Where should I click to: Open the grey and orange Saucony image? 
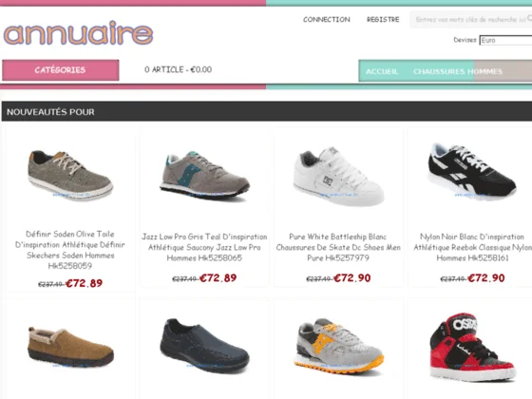pyautogui.click(x=338, y=346)
